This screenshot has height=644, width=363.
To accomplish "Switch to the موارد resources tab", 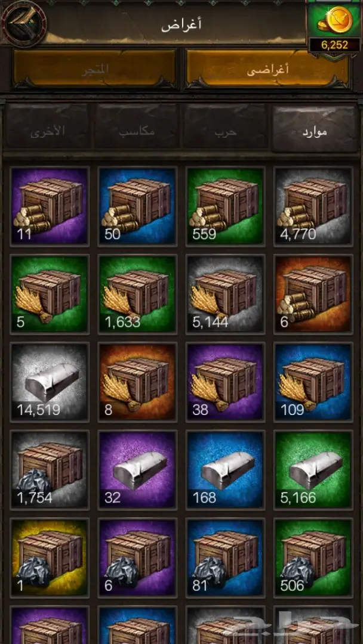I will coord(315,128).
